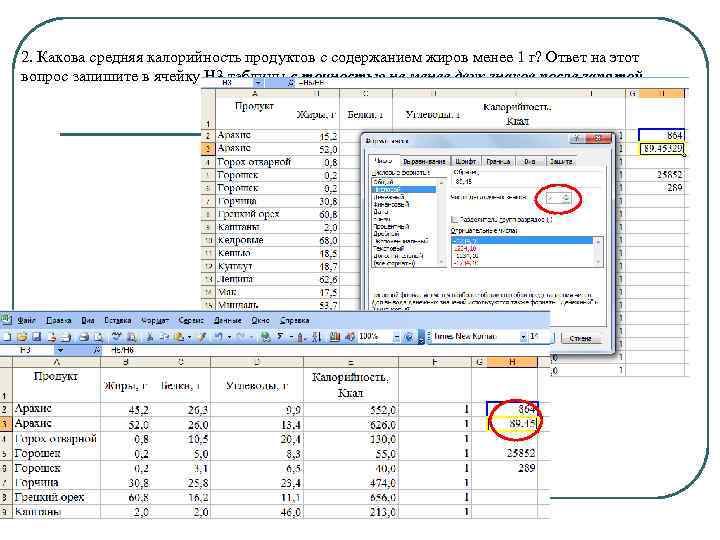Open the Сервис menu

pos(191,320)
